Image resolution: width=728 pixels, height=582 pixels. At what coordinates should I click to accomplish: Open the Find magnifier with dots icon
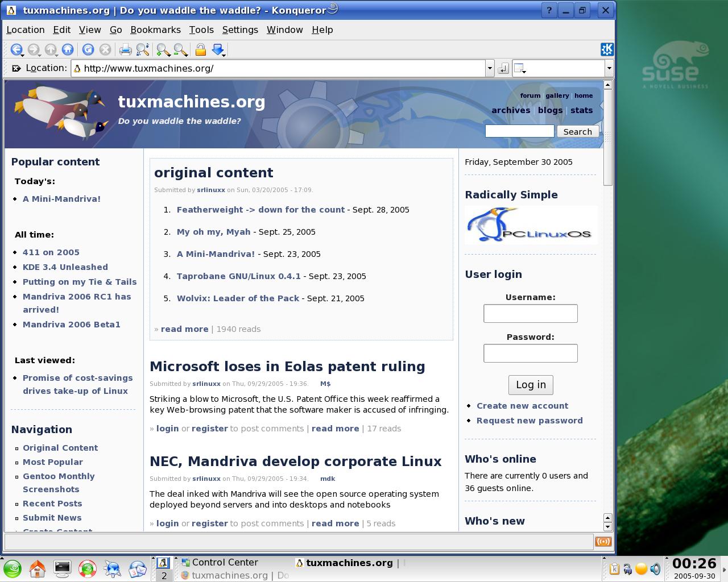pyautogui.click(x=143, y=50)
